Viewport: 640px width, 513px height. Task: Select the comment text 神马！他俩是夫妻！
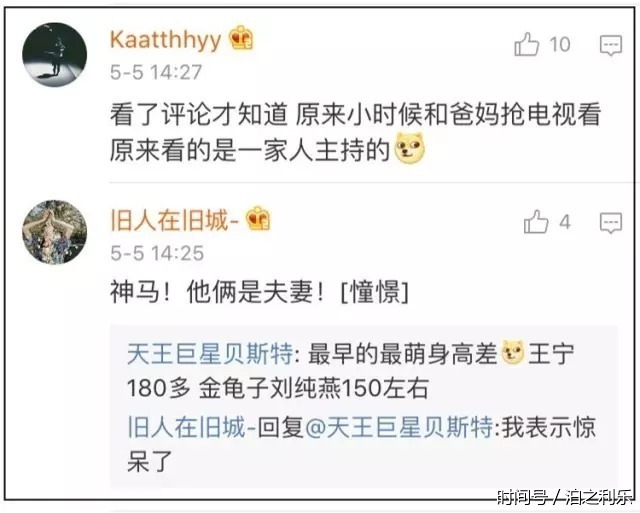coord(219,292)
